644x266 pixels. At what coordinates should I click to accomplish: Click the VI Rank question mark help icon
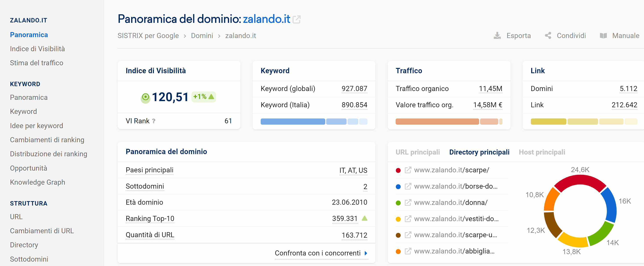(x=153, y=121)
